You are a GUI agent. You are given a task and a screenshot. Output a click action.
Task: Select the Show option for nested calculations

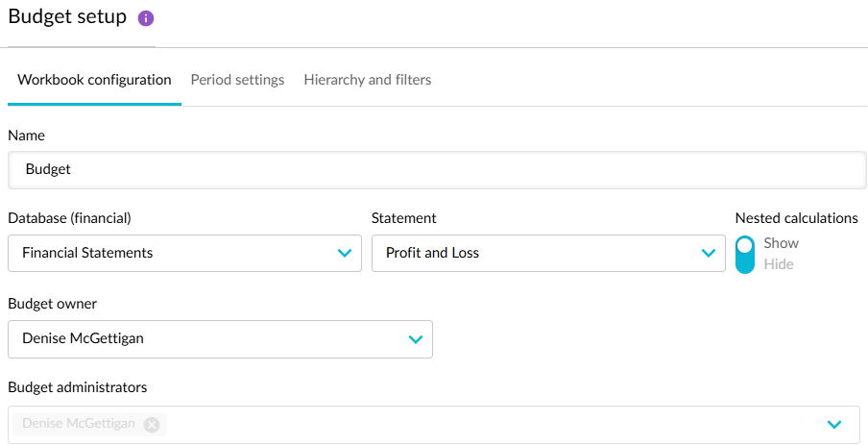(x=781, y=243)
